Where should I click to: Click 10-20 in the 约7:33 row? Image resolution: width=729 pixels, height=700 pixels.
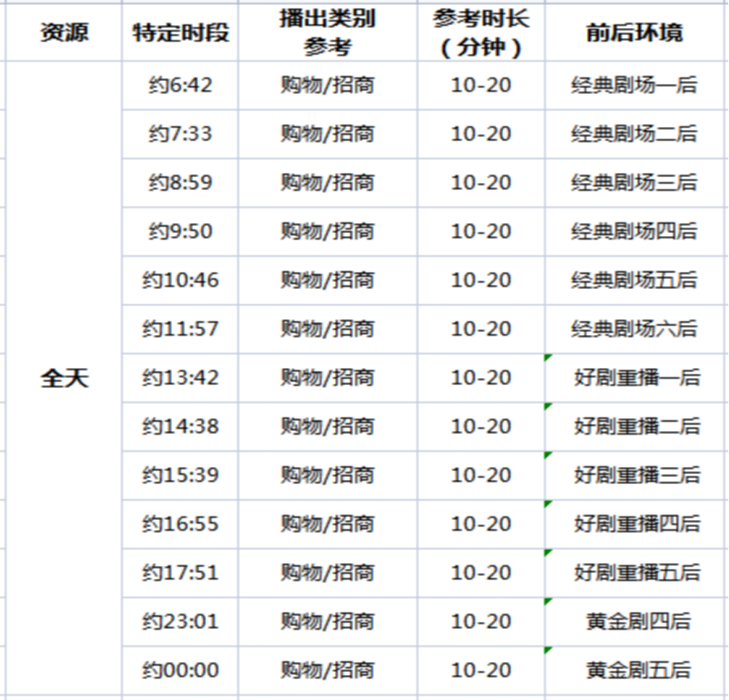(x=481, y=134)
